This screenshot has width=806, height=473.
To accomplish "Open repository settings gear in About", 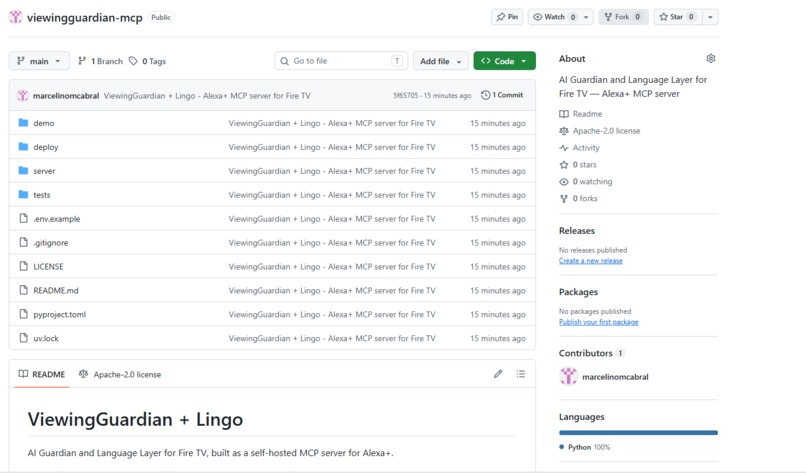I will [710, 59].
